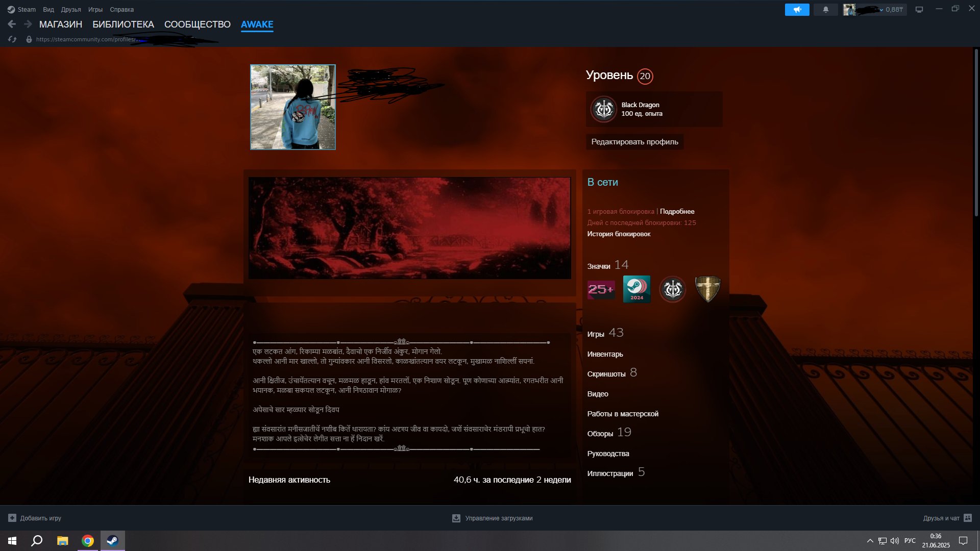Open the Steam Awards 2024 badge
This screenshot has width=980, height=551.
(x=636, y=289)
